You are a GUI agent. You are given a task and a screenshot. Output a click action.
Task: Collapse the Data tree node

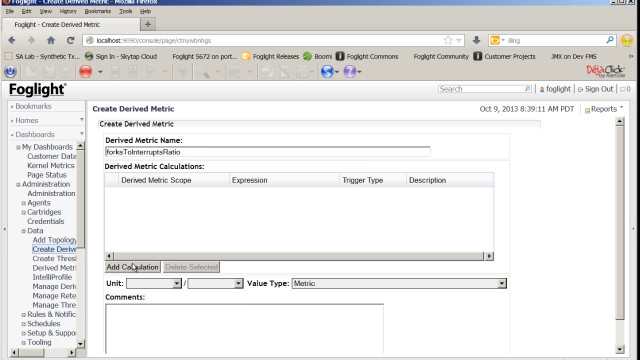pos(24,231)
